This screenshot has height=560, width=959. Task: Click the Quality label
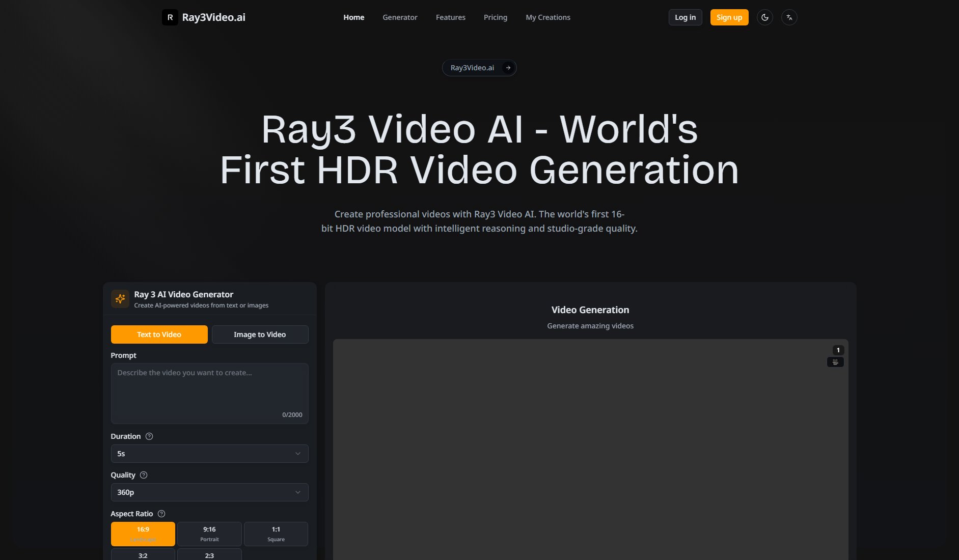[123, 475]
